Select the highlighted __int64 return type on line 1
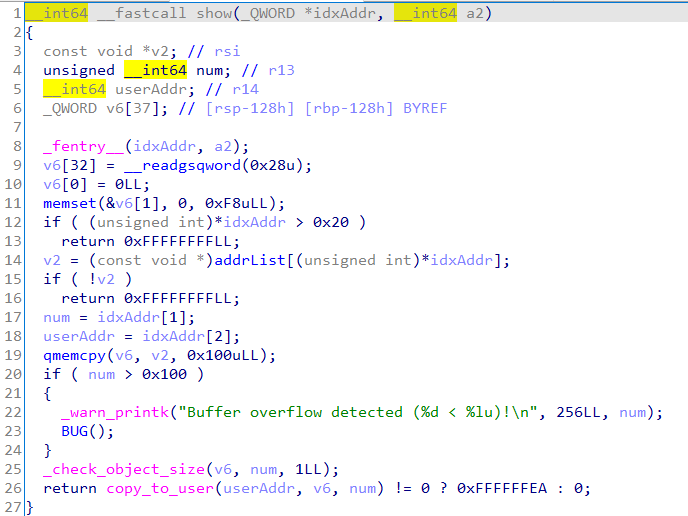 pos(57,13)
